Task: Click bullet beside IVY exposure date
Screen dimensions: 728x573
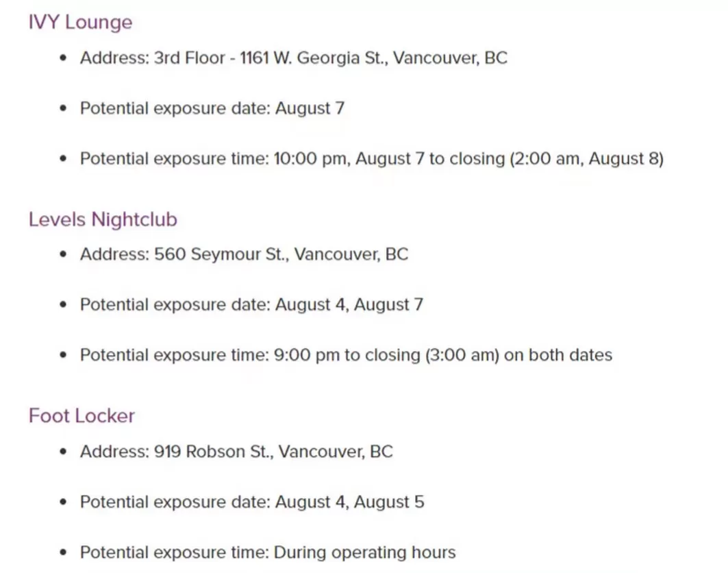Action: [64, 108]
